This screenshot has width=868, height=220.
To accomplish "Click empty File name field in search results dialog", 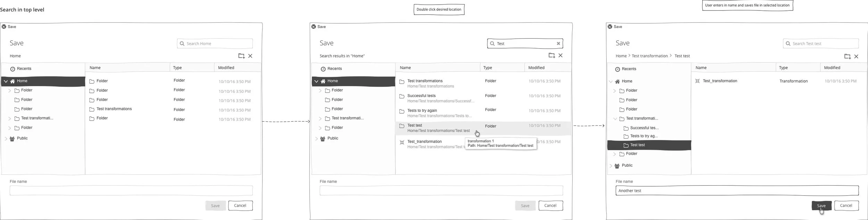I will click(441, 190).
